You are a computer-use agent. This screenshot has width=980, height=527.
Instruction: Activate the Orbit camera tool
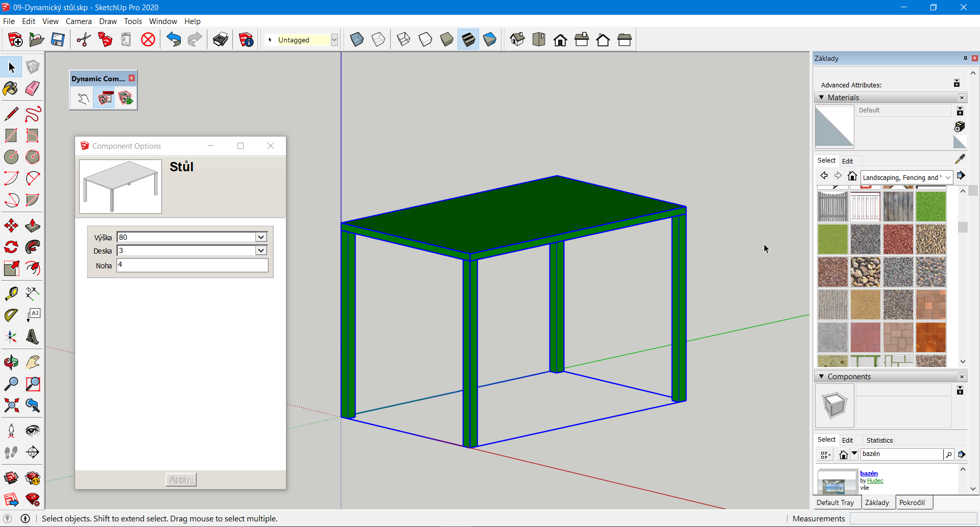[11, 362]
